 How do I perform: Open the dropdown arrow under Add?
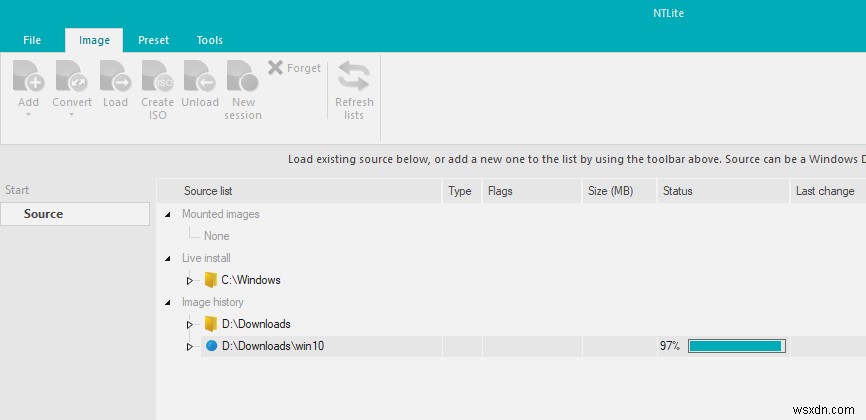tap(29, 115)
